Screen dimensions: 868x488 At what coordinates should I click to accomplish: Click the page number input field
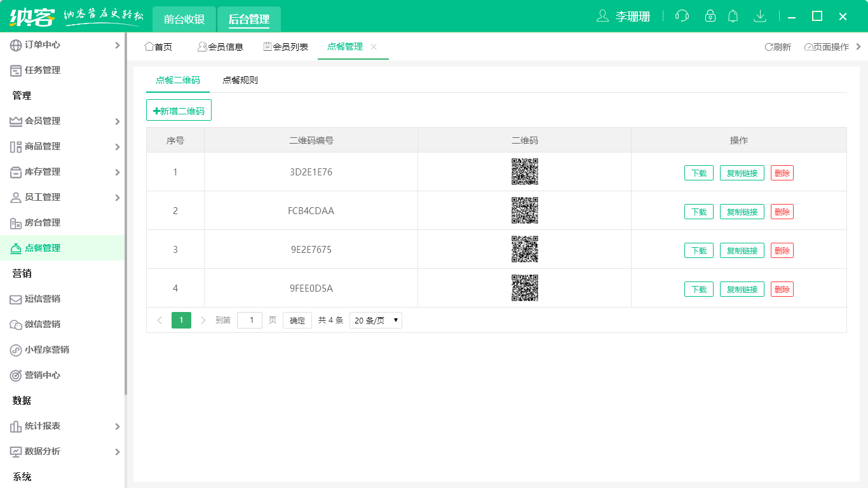(x=250, y=320)
